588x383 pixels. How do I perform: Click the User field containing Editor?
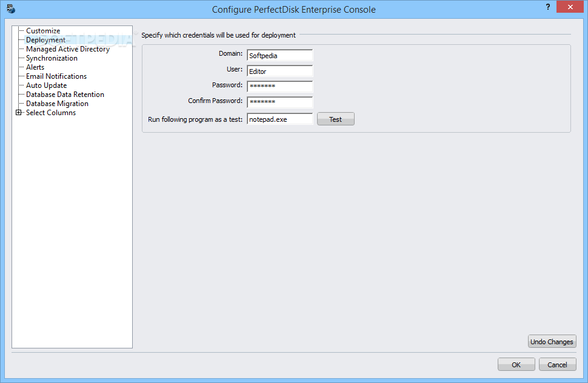279,71
